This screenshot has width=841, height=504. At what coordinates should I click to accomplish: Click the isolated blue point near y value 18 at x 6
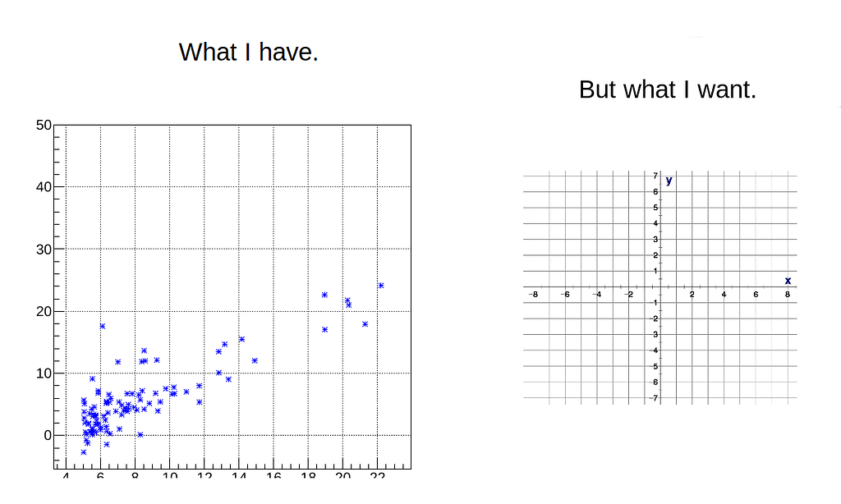[103, 326]
